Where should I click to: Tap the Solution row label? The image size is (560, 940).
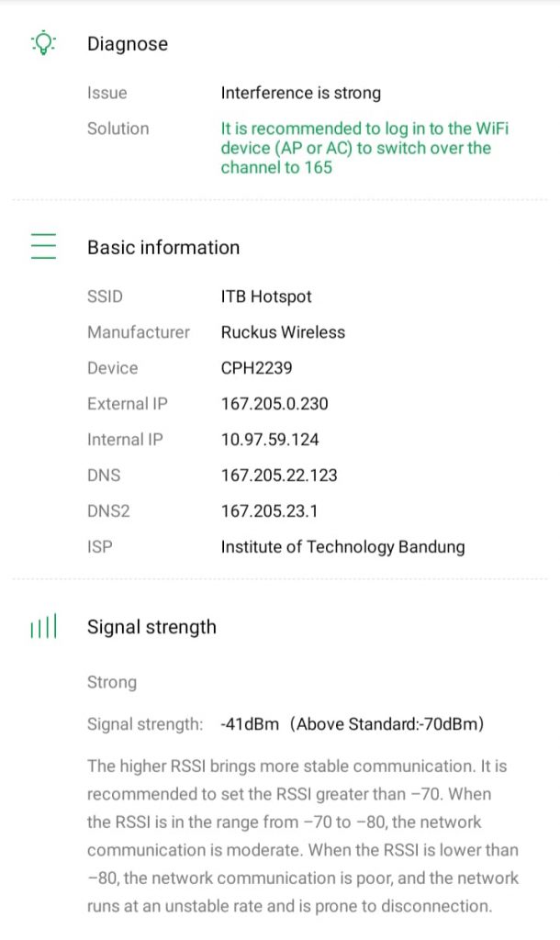(118, 129)
